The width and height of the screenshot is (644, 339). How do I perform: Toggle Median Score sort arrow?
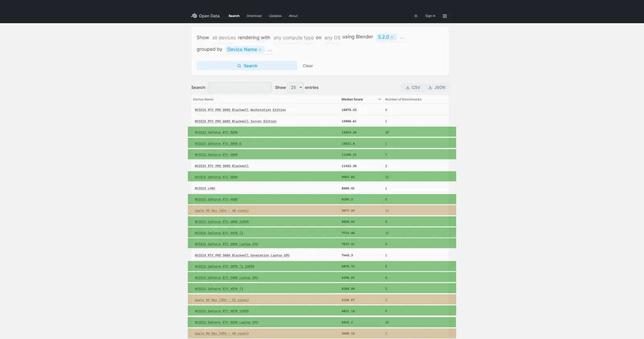[380, 100]
